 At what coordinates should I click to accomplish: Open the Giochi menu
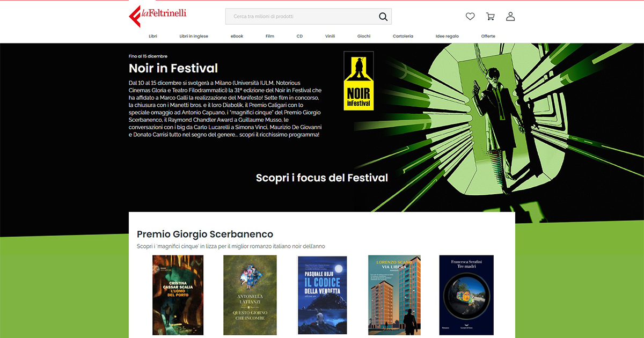point(364,36)
